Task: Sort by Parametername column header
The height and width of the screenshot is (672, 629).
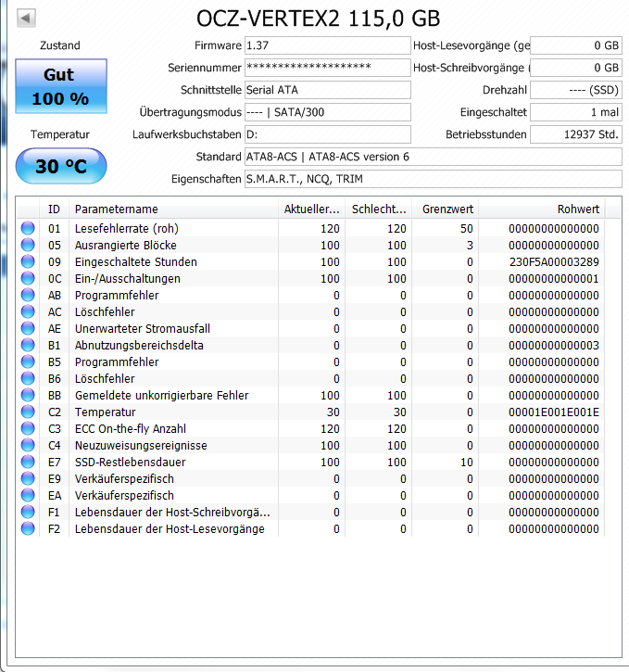Action: coord(173,209)
